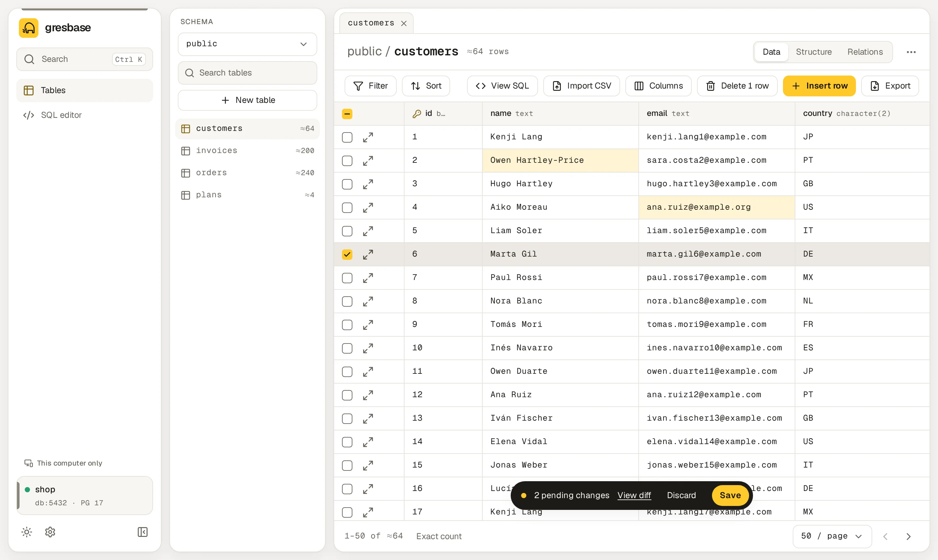
Task: Go to the next page arrow
Action: tap(909, 536)
